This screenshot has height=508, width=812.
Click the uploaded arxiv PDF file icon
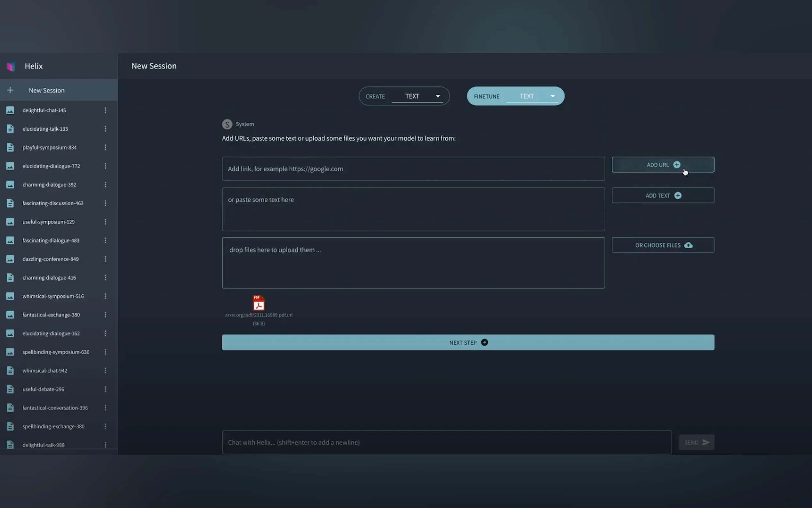(x=259, y=303)
